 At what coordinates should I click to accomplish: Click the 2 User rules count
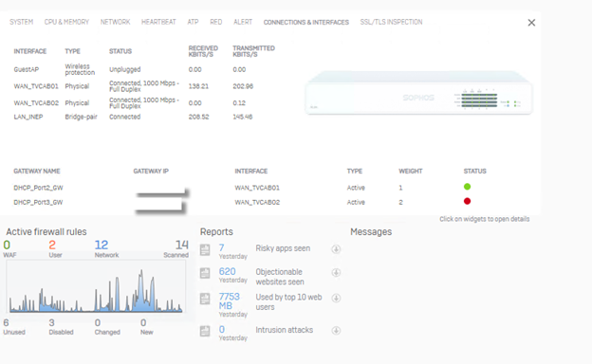tap(52, 246)
